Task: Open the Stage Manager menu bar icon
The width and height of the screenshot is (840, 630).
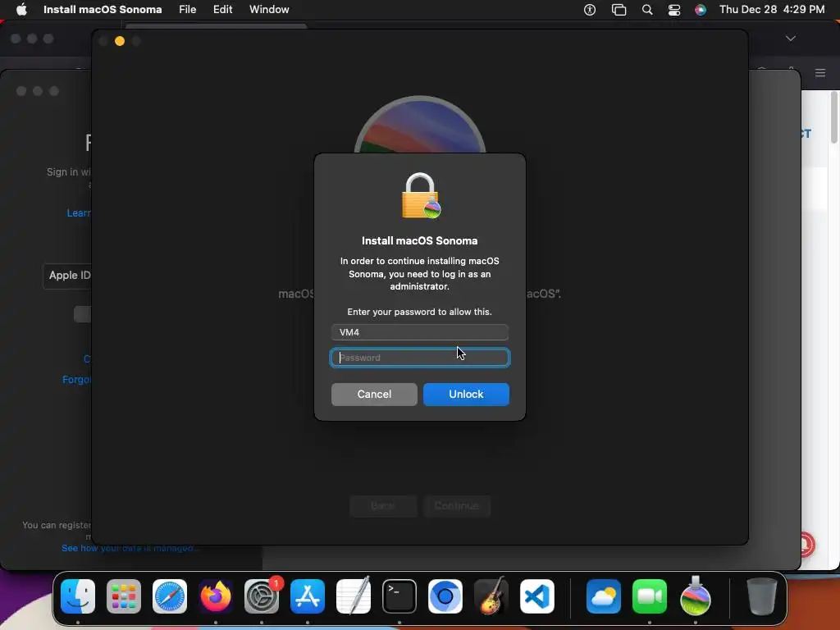Action: (x=619, y=10)
